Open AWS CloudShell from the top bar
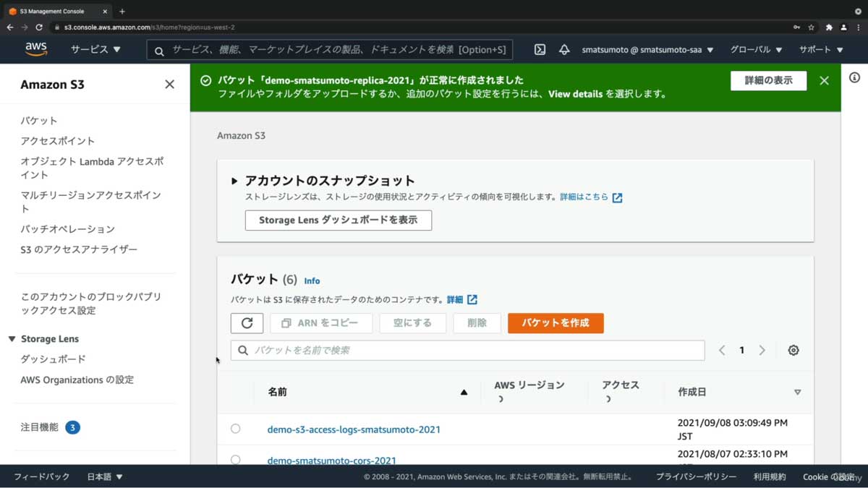The image size is (868, 488). pos(540,49)
